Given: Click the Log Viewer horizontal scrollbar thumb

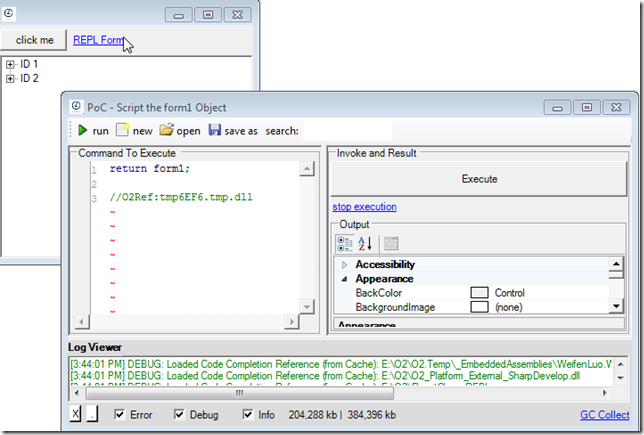Looking at the screenshot, I should (x=239, y=393).
